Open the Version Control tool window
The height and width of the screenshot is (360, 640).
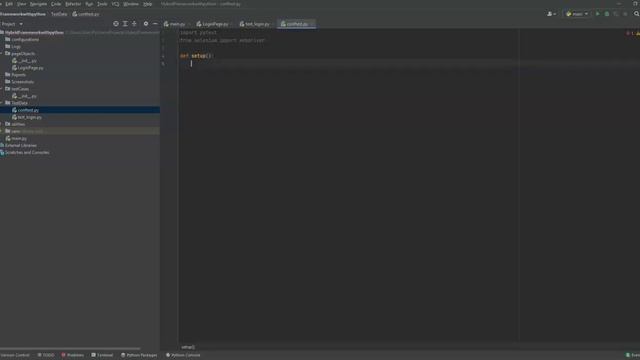pos(15,355)
